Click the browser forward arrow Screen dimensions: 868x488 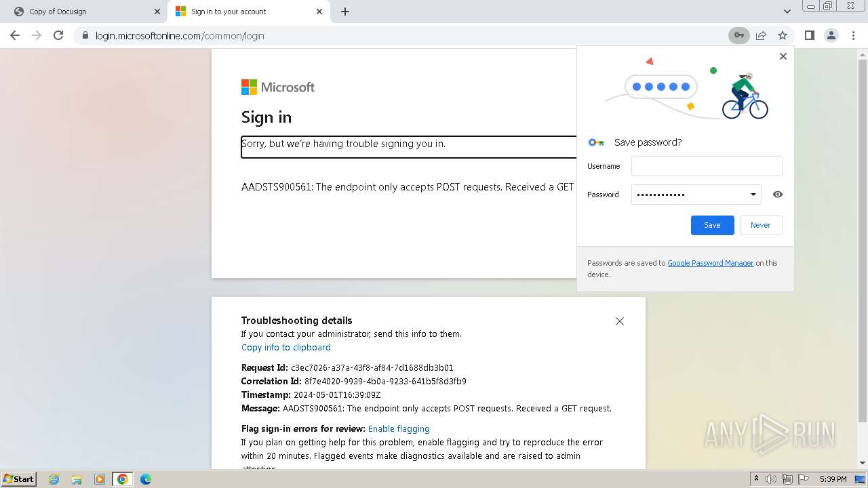37,35
